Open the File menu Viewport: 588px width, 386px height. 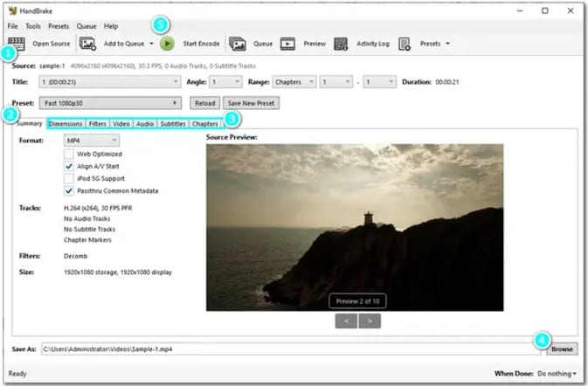[x=12, y=26]
